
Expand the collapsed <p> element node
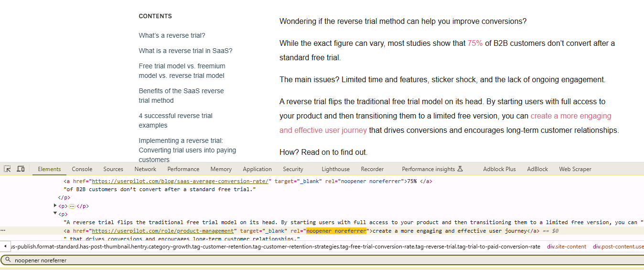(x=55, y=206)
